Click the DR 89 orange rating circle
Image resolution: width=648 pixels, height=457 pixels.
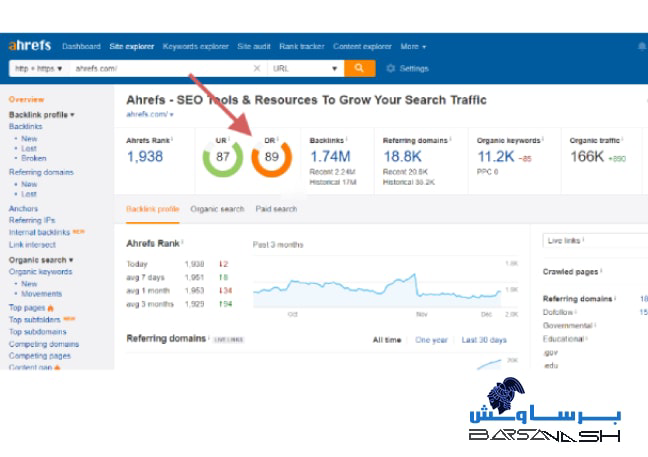(x=271, y=157)
